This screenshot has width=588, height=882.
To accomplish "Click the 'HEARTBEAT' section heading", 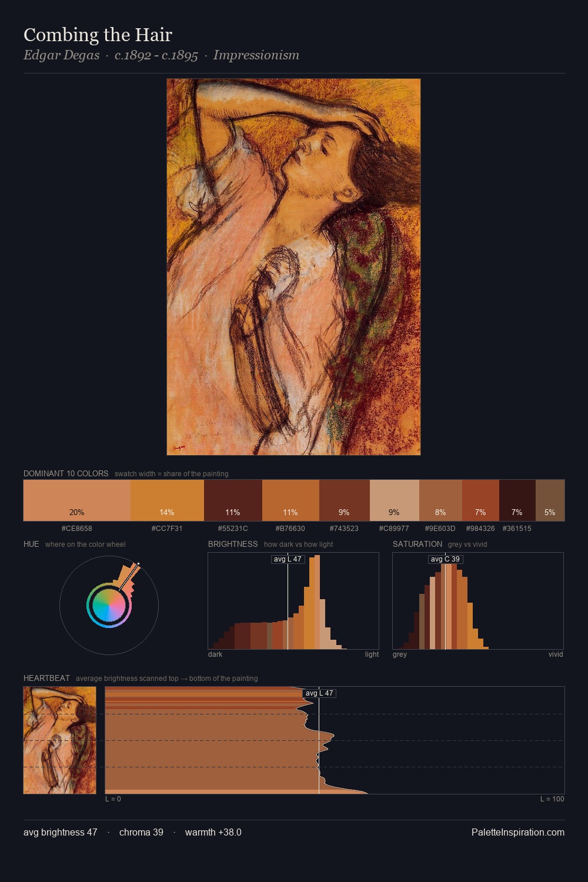I will tap(46, 678).
